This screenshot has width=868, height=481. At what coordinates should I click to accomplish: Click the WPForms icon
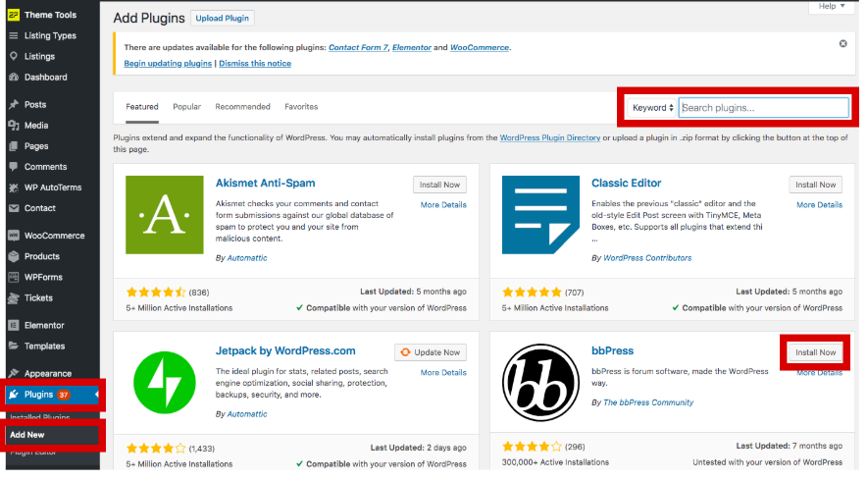coord(14,277)
